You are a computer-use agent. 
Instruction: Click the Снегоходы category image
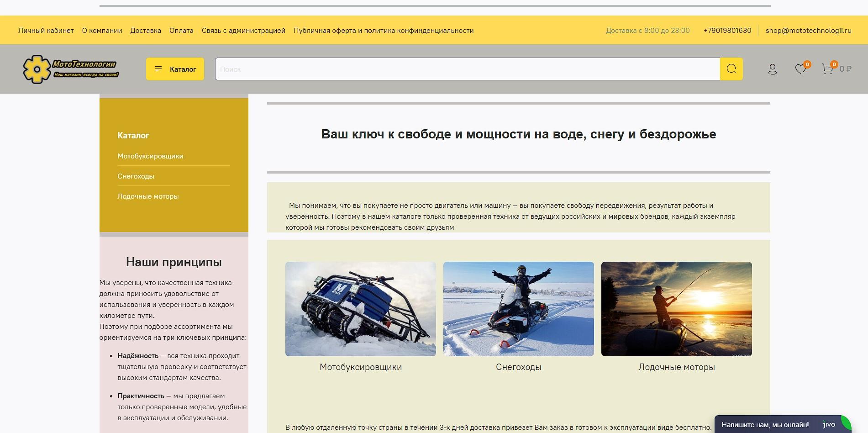[x=519, y=309]
